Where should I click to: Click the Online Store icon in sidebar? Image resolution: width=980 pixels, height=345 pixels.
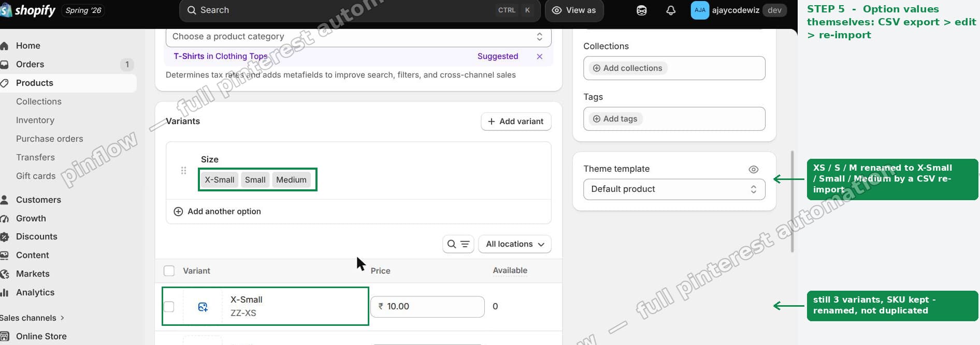(5, 336)
